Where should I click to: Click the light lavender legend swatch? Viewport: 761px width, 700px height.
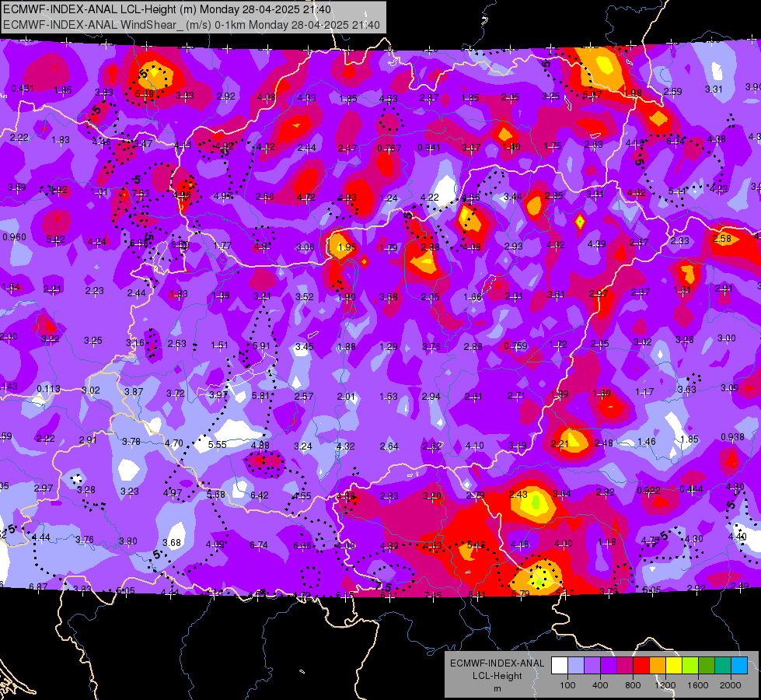point(575,666)
